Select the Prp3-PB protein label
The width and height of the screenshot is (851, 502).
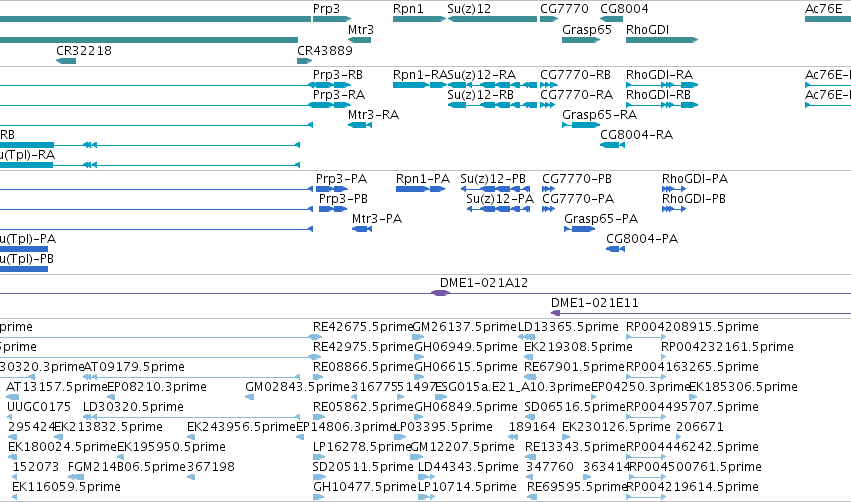click(x=343, y=199)
